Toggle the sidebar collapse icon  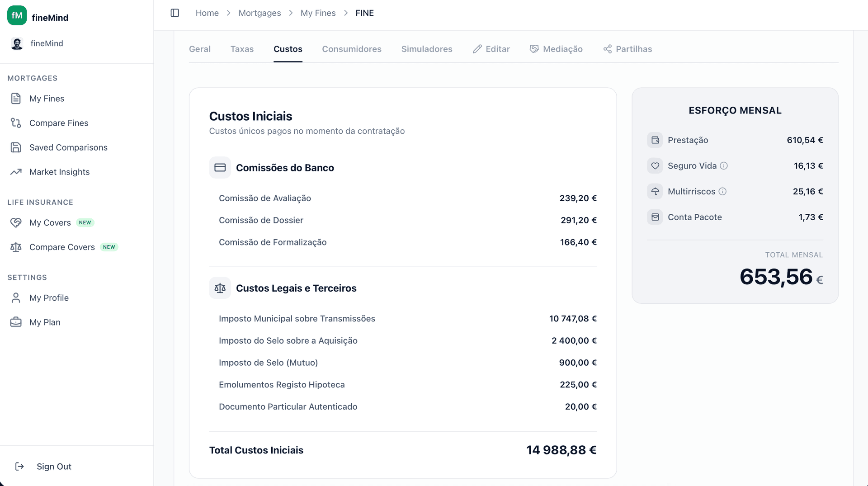pyautogui.click(x=175, y=13)
